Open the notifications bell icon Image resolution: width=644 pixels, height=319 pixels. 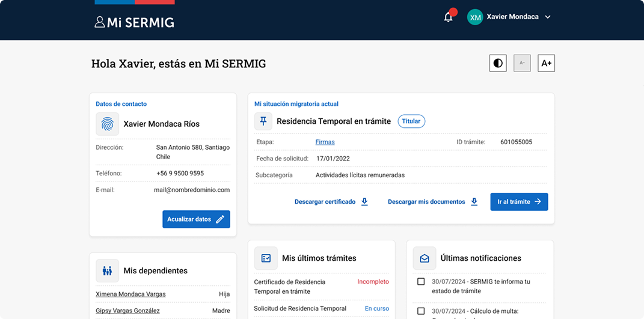pyautogui.click(x=449, y=17)
